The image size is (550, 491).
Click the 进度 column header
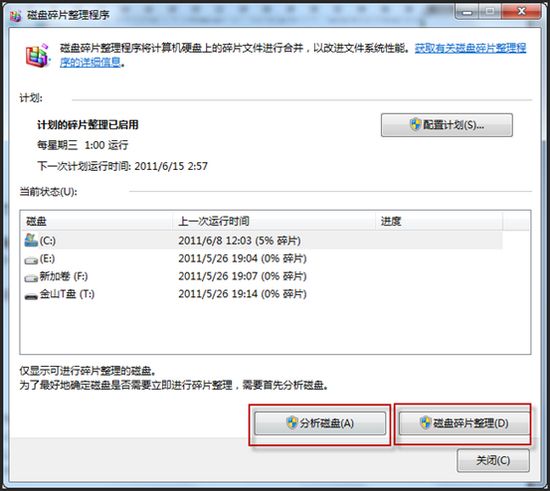click(439, 221)
